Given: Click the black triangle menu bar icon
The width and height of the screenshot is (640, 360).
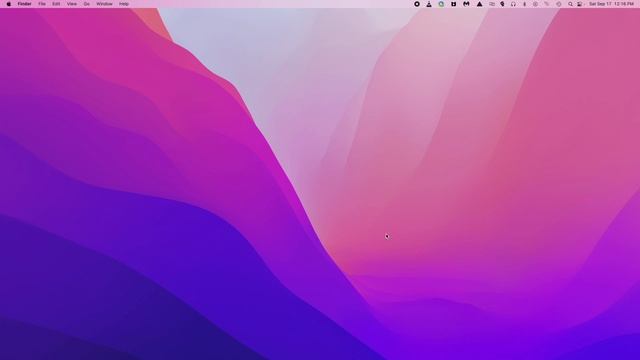Looking at the screenshot, I should (x=480, y=4).
